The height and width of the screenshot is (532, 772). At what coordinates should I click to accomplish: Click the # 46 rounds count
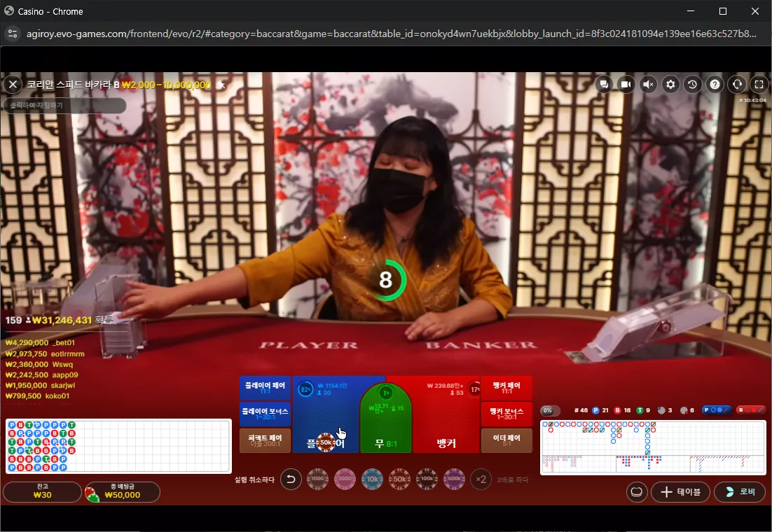(581, 410)
